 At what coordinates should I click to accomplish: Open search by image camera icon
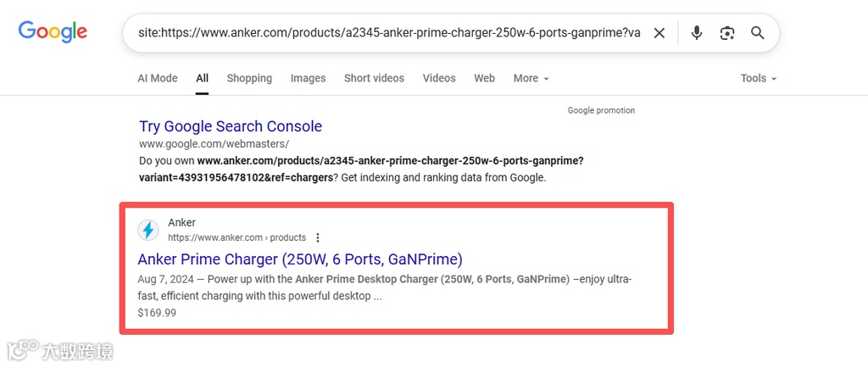pos(727,33)
